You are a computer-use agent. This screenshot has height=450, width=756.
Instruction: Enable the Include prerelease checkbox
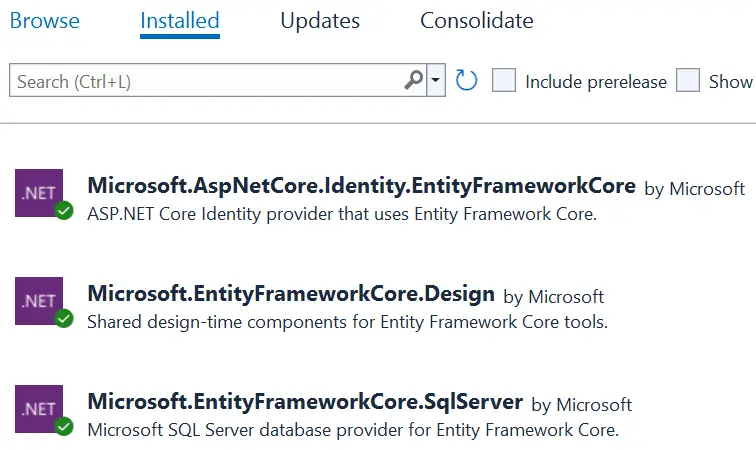(x=504, y=80)
